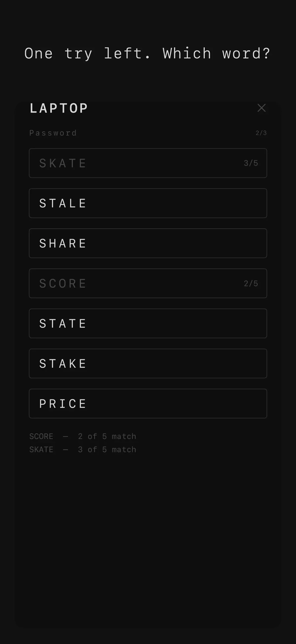Click the 2/5 match badge on SCORE
Image resolution: width=296 pixels, height=644 pixels.
[251, 284]
